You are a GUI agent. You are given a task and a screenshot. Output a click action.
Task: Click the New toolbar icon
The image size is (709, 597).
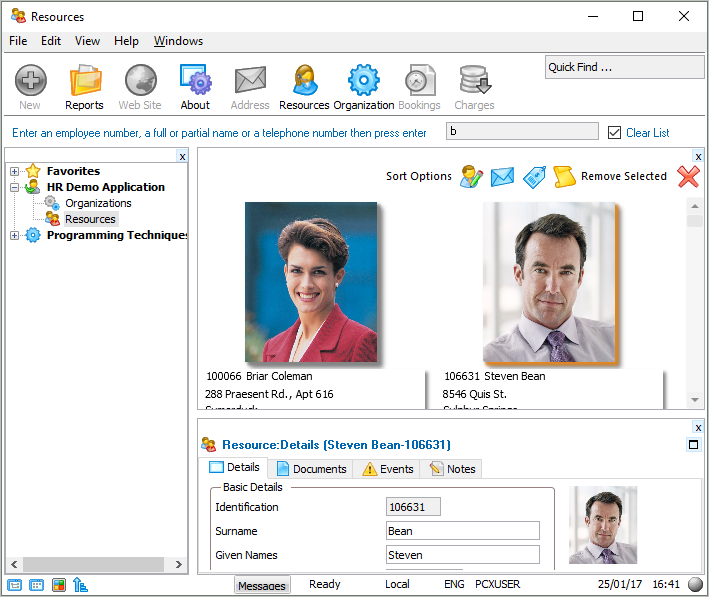click(x=30, y=81)
